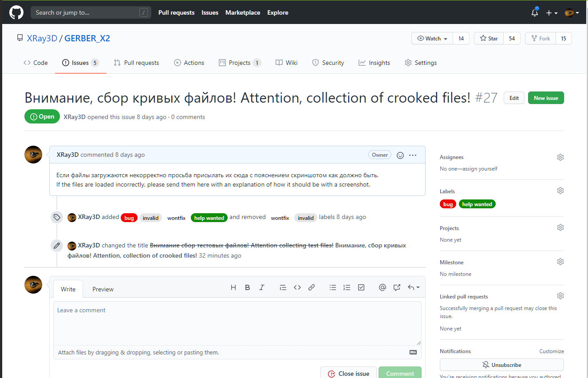
Task: Insert code formatting
Action: [297, 287]
